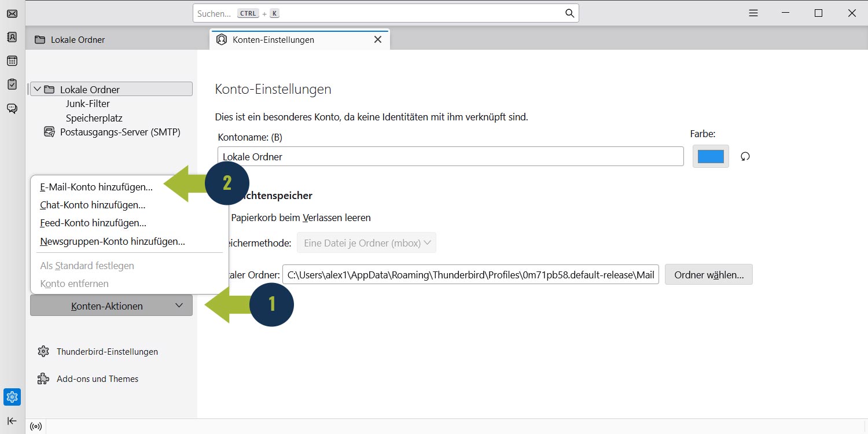Open the hamburger application menu
The height and width of the screenshot is (434, 868).
(x=753, y=13)
